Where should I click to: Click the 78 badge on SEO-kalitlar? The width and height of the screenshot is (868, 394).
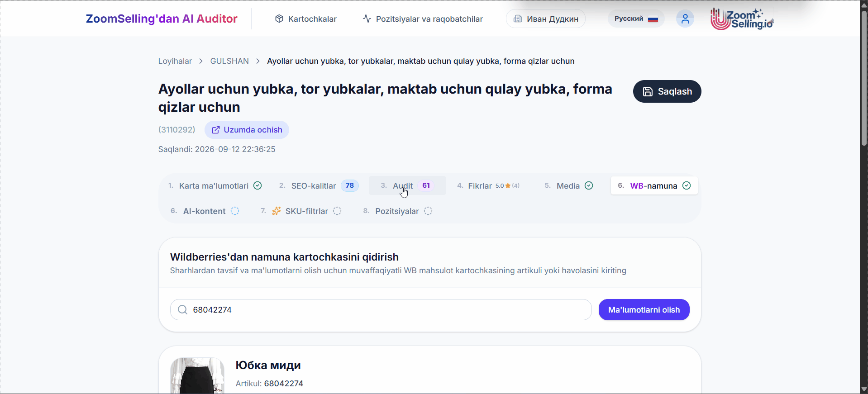click(x=350, y=185)
